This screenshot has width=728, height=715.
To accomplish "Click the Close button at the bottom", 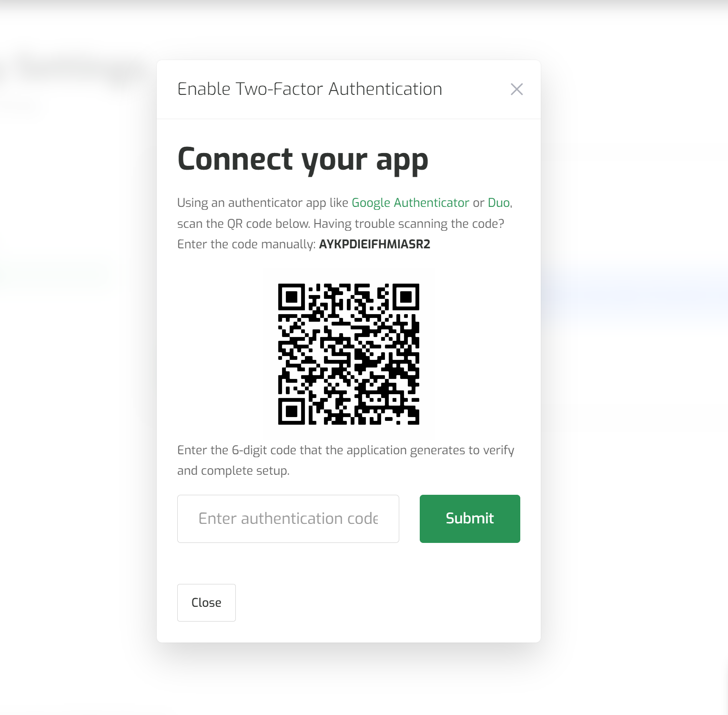I will (206, 603).
